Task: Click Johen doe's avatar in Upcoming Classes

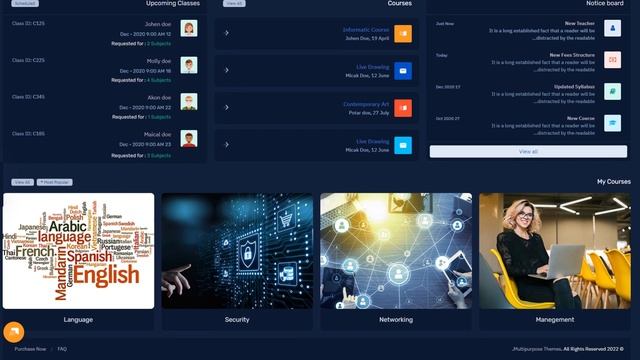Action: pyautogui.click(x=189, y=28)
